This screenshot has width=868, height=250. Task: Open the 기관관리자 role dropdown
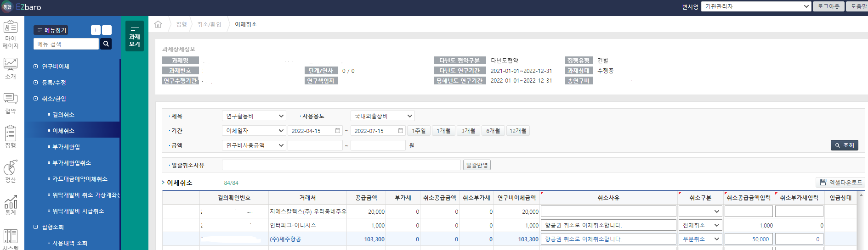coord(756,6)
